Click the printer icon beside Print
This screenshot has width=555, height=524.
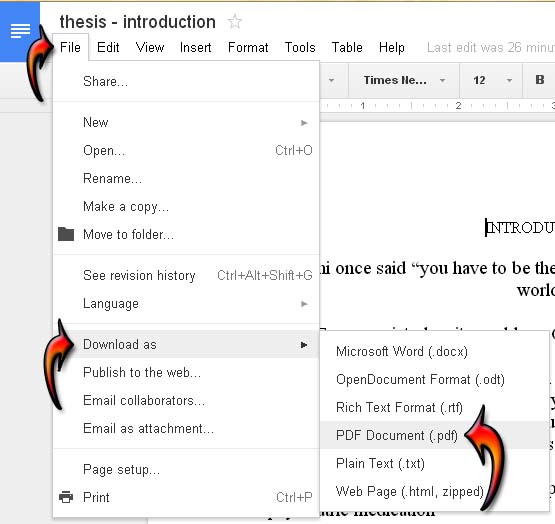[x=66, y=497]
